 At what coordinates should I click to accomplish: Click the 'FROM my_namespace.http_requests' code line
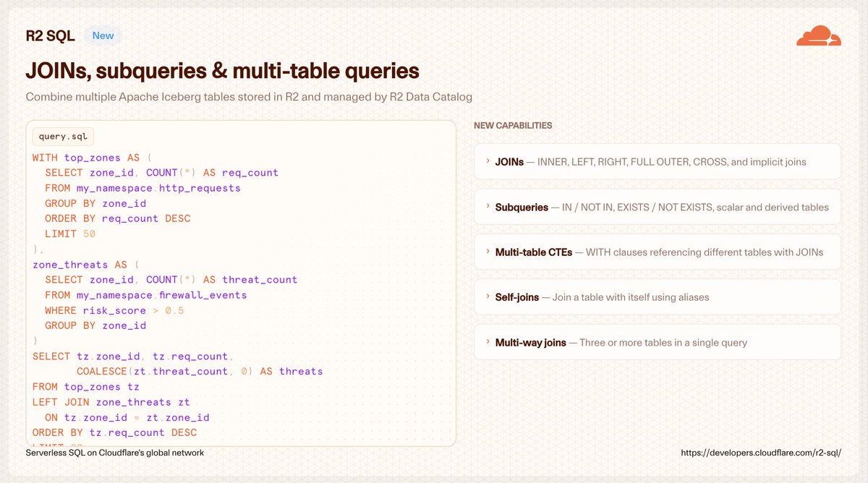point(142,188)
